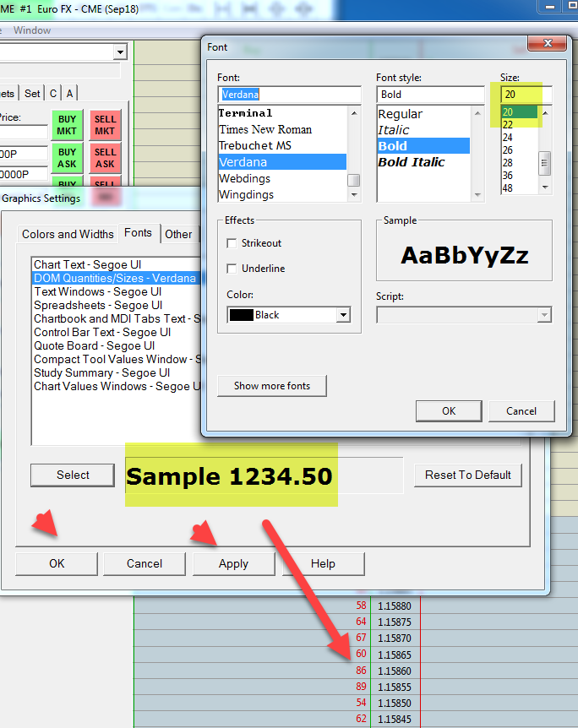The width and height of the screenshot is (578, 728).
Task: Select the C tab in trade window
Action: tap(53, 93)
